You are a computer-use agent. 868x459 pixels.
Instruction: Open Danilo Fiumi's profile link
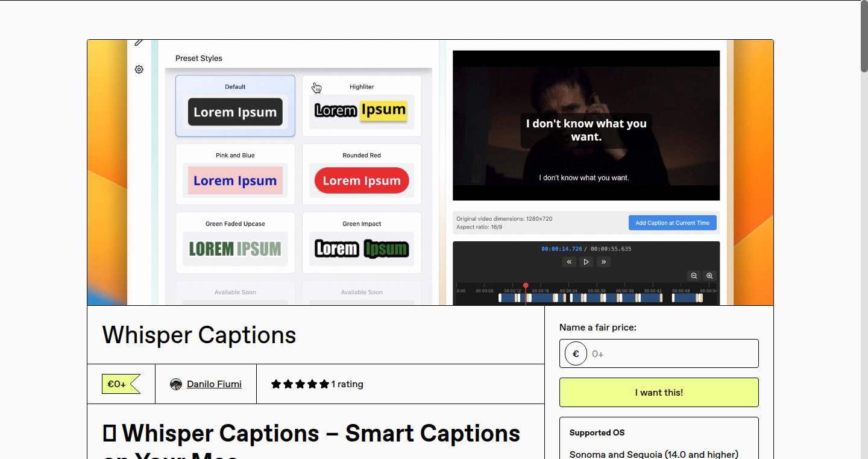coord(214,384)
